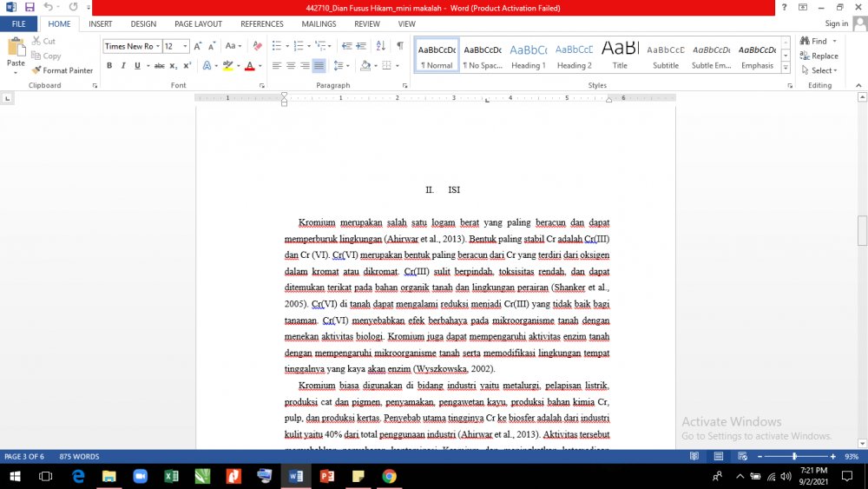
Task: Open Select dropdown in Editing
Action: coord(819,70)
